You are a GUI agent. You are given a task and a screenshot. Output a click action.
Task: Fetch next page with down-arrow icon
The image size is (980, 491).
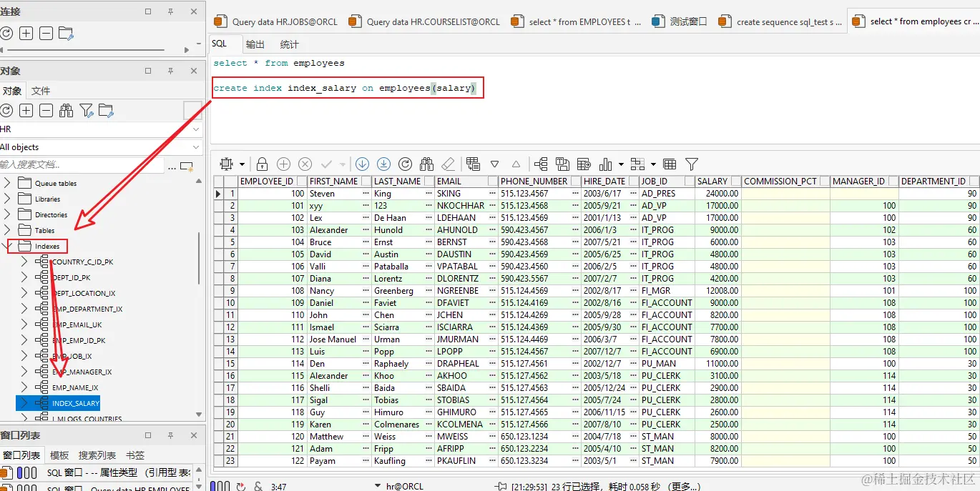pos(362,164)
